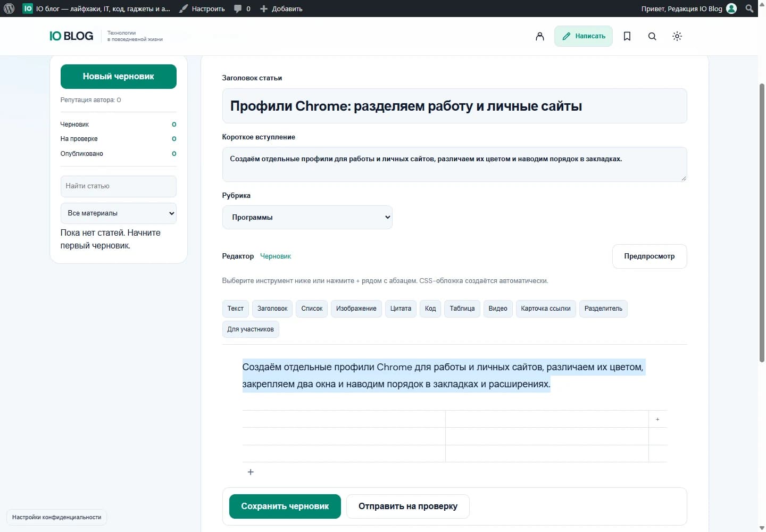This screenshot has width=766, height=532.
Task: Expand the Рубрика Программы dropdown
Action: pyautogui.click(x=307, y=217)
